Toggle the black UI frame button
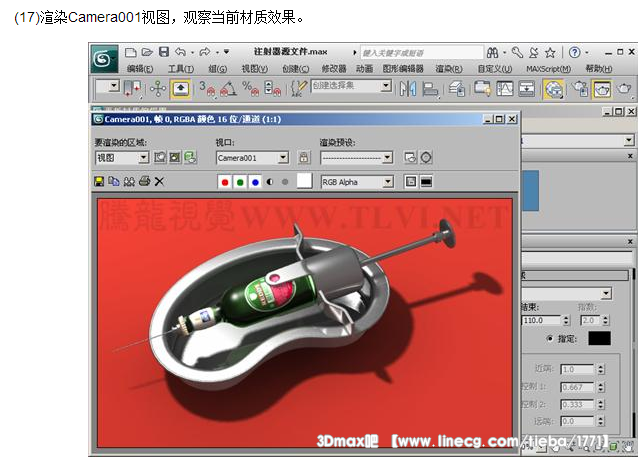 [x=426, y=182]
